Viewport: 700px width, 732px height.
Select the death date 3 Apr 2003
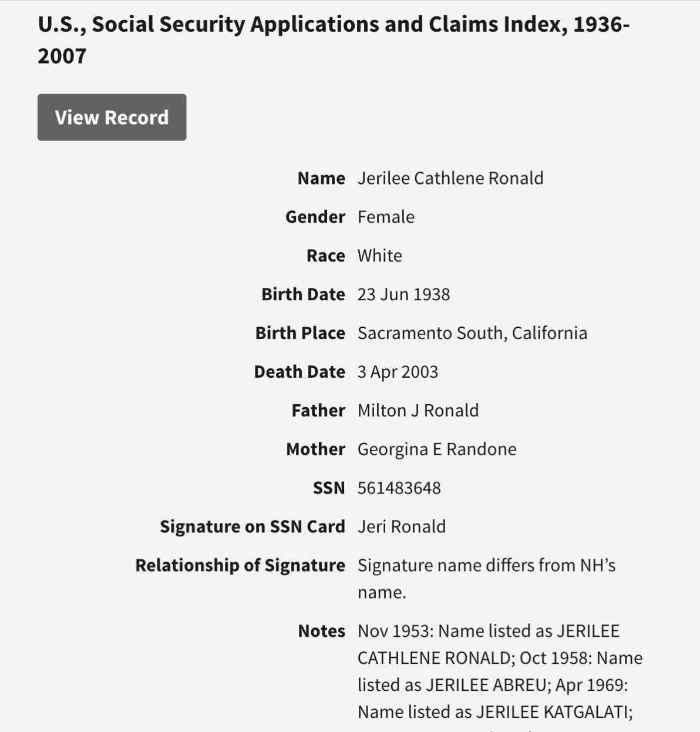[x=398, y=372]
